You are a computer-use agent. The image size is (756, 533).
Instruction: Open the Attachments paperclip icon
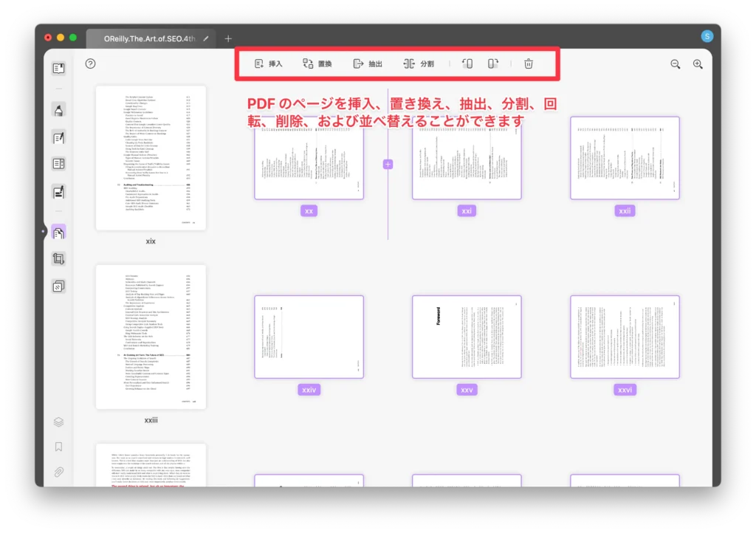click(x=58, y=472)
